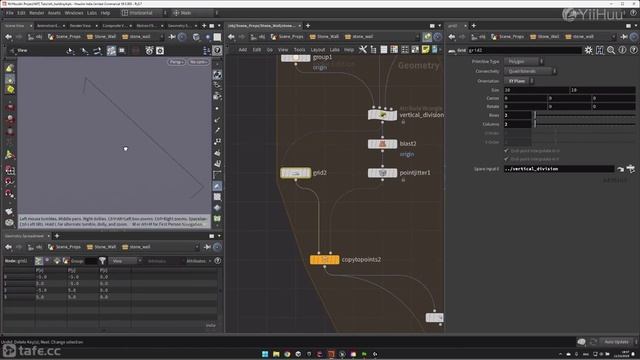This screenshot has height=360, width=640.
Task: Open the Render menu
Action: click(x=36, y=13)
